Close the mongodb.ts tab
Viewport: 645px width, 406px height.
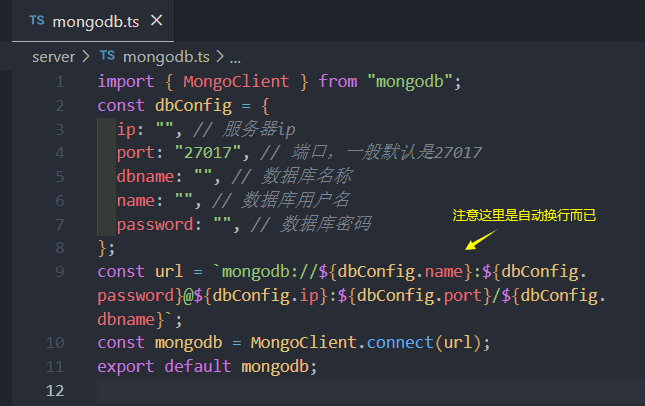click(156, 20)
